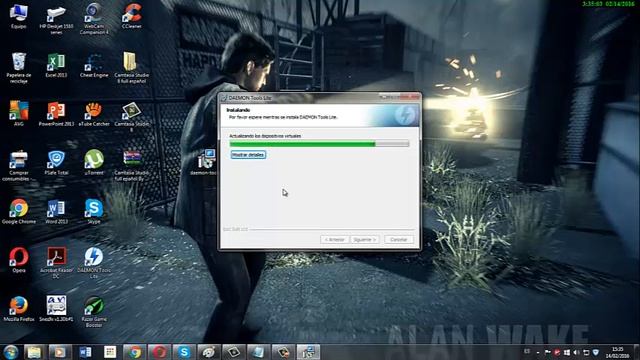Open Skype from the taskbar

click(184, 352)
